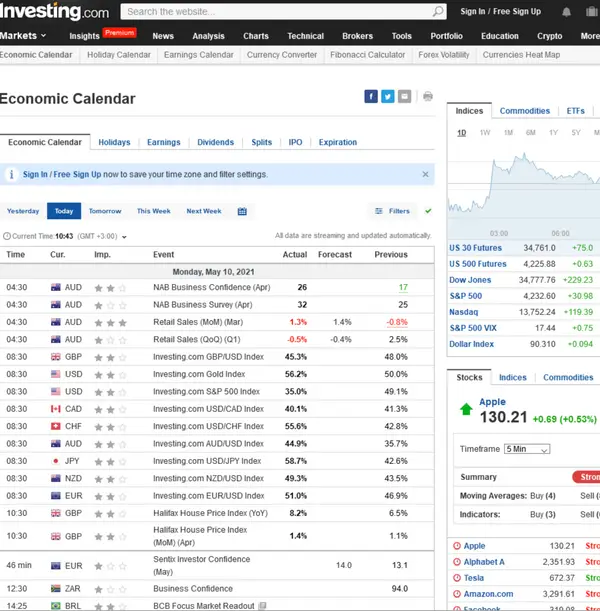Click the info icon in sign-in banner

point(11,174)
